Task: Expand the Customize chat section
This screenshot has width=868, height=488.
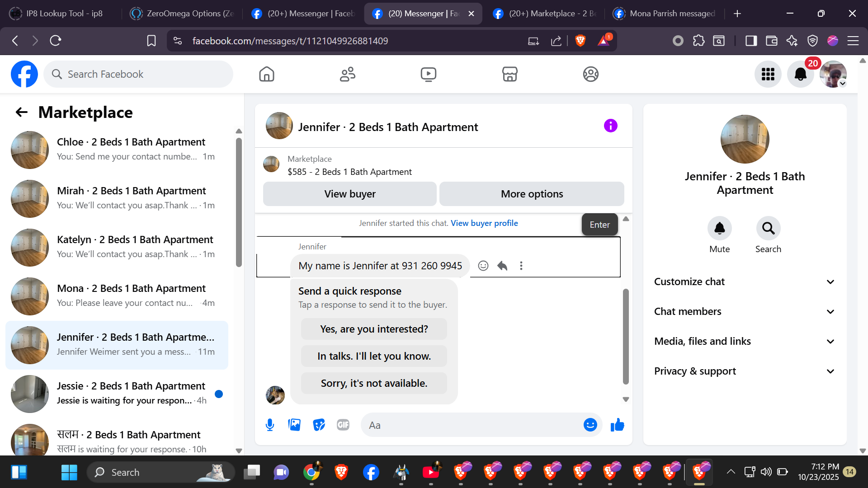Action: (x=745, y=282)
